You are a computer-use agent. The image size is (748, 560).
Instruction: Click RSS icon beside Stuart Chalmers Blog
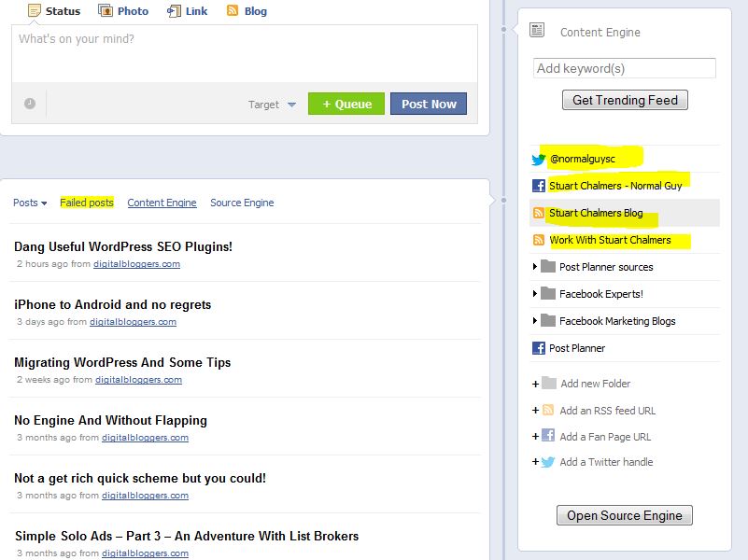539,213
